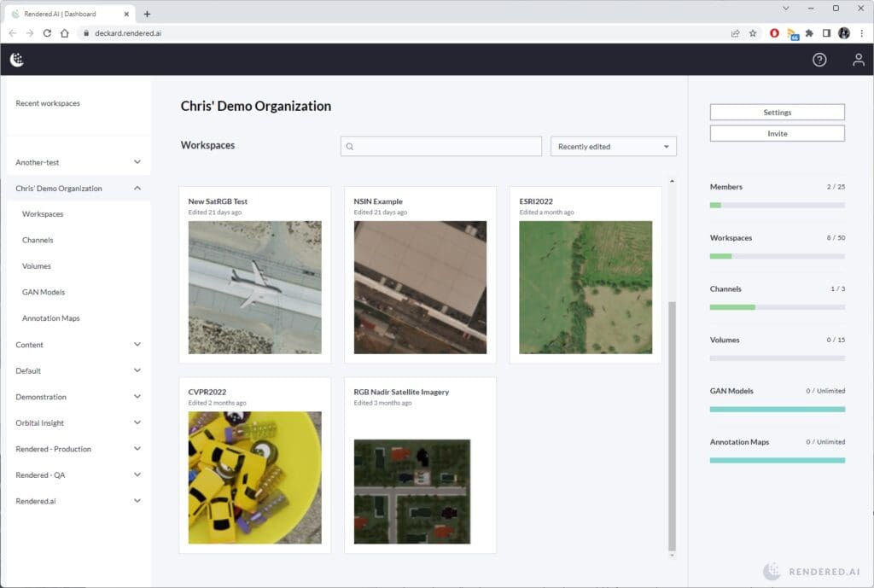This screenshot has height=588, width=874.
Task: Click the workspace list vertical scrollbar
Action: click(672, 426)
